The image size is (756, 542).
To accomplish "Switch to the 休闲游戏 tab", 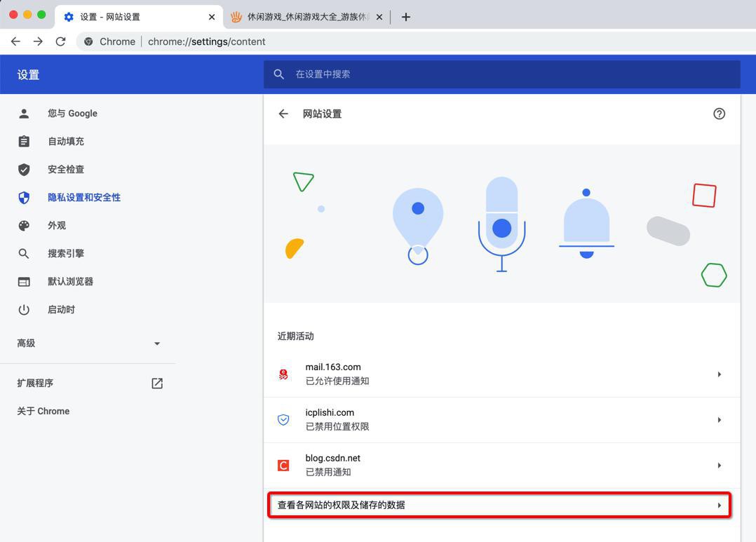I will pos(307,17).
